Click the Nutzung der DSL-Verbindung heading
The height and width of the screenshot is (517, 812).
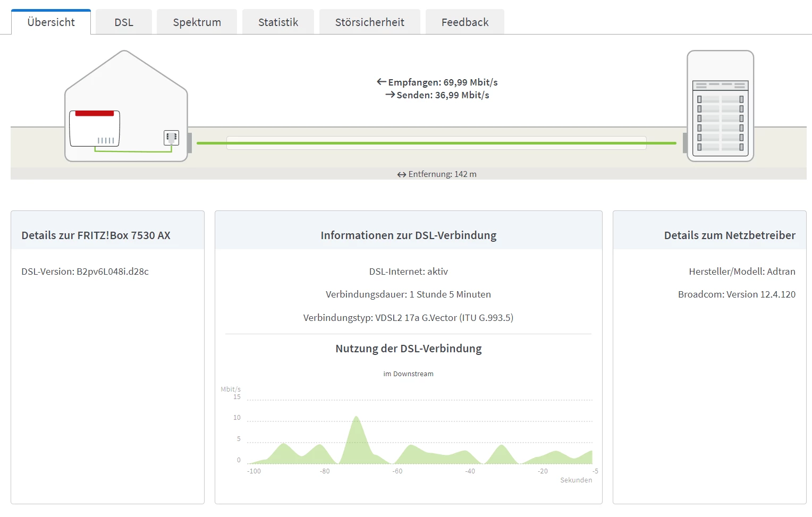pos(408,349)
